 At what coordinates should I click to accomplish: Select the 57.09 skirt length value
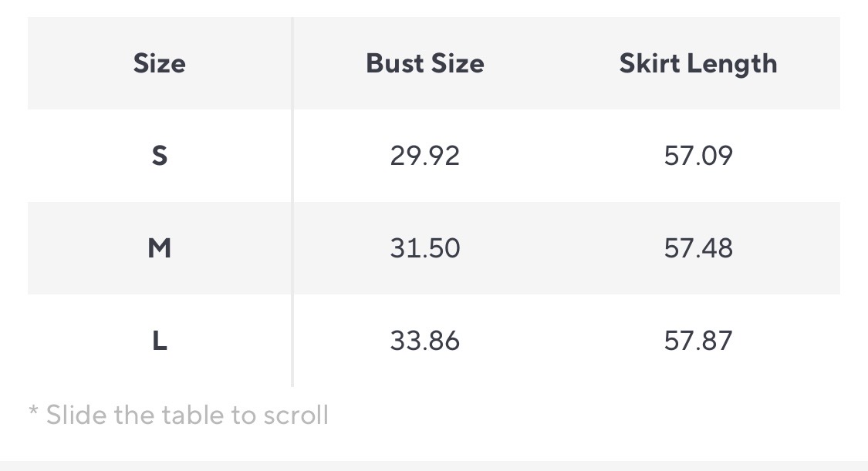coord(697,156)
